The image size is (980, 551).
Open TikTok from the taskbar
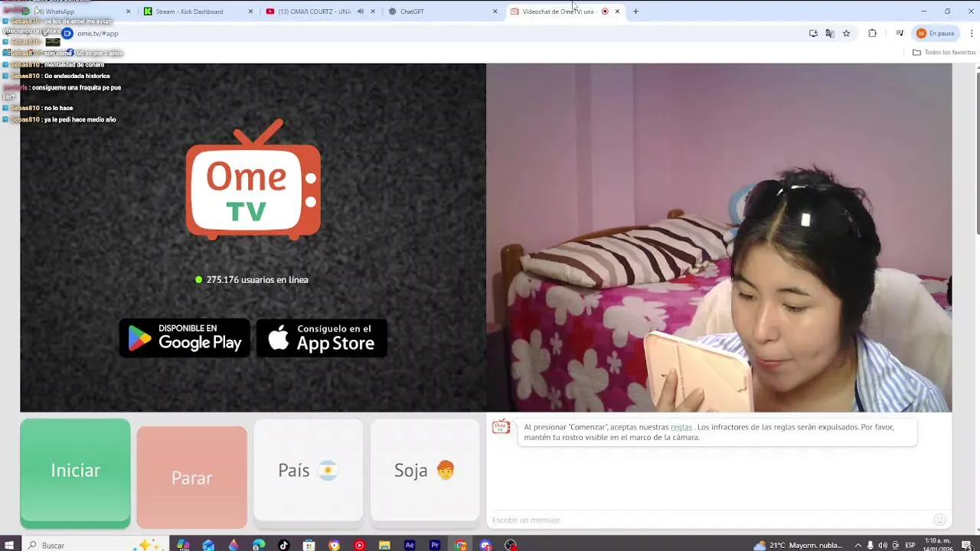pos(284,545)
